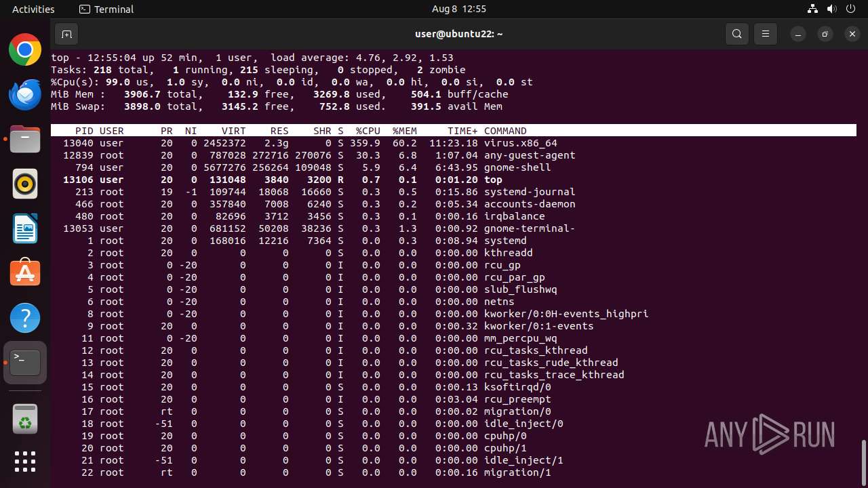The width and height of the screenshot is (868, 488).
Task: Click the kworker/0:1-events entry
Action: coord(539,326)
